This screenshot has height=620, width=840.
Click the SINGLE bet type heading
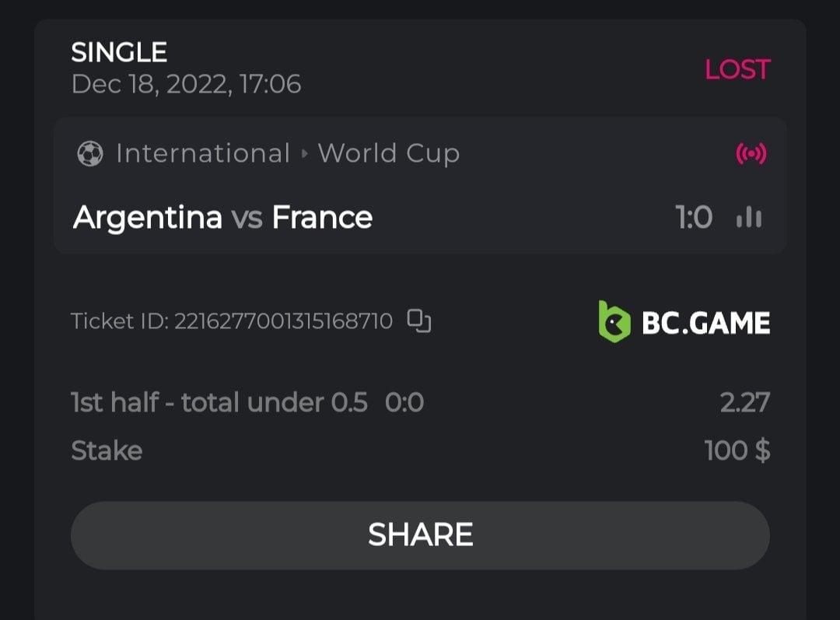(119, 52)
